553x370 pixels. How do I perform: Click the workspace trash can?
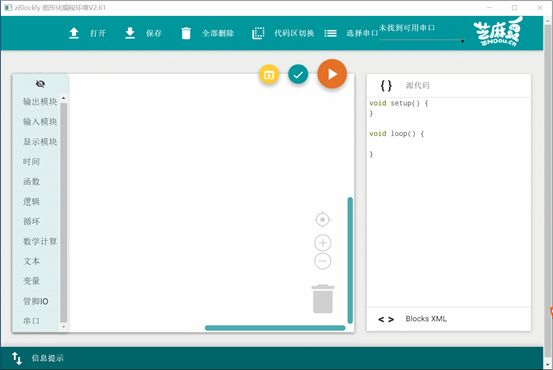tap(323, 299)
